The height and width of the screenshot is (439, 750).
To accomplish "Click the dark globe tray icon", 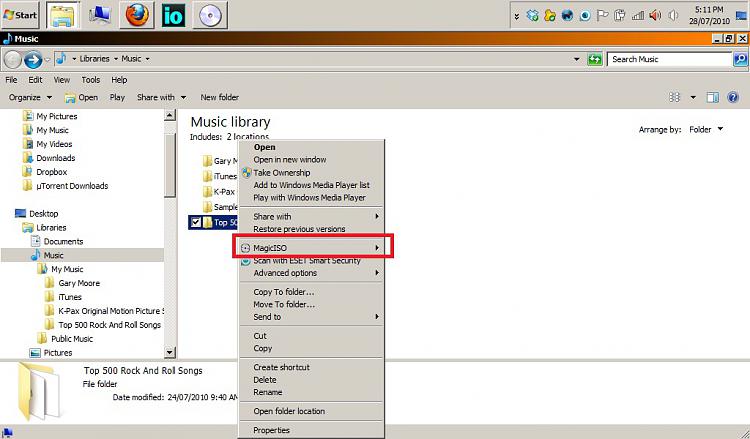I will click(x=567, y=16).
